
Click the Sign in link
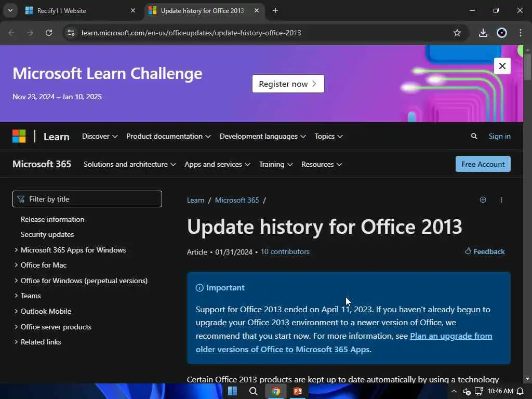pos(499,137)
